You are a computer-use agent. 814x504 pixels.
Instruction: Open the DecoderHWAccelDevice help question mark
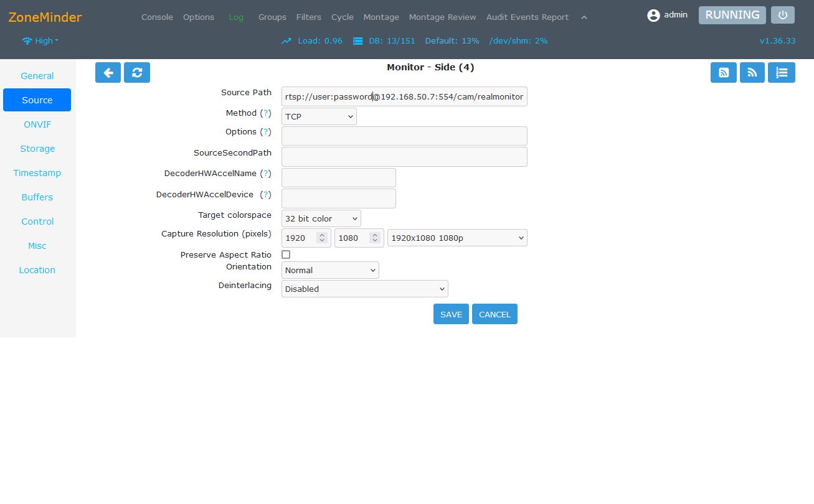pos(266,195)
